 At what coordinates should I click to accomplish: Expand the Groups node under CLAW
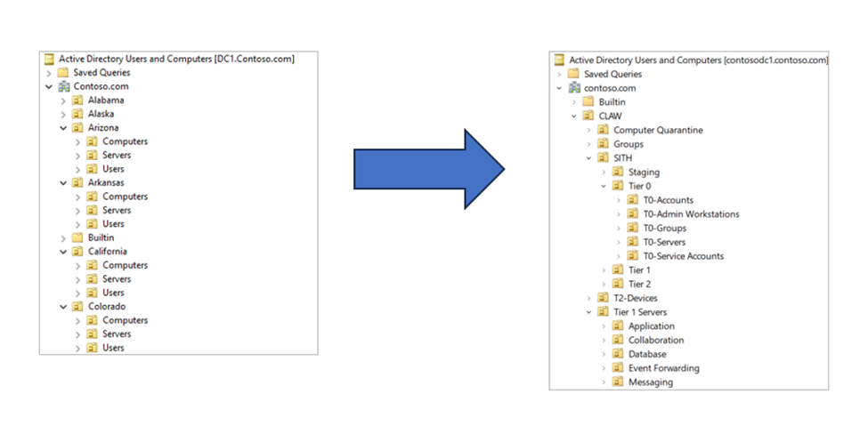[589, 144]
